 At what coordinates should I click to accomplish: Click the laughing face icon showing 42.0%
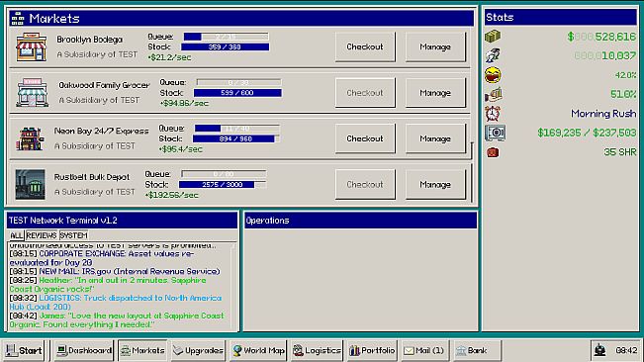493,75
